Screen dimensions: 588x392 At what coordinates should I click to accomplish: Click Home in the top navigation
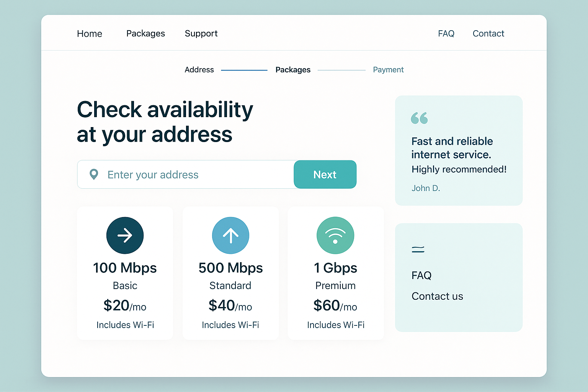[89, 34]
